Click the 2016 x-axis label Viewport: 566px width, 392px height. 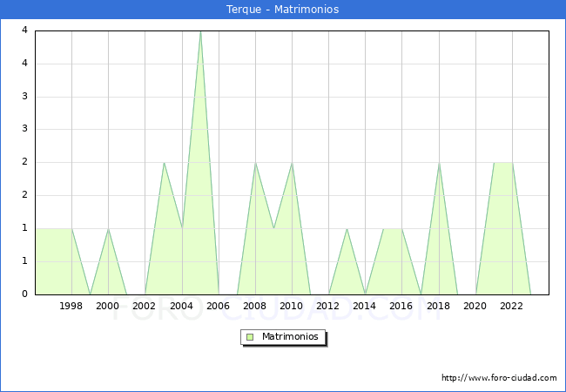coord(401,306)
